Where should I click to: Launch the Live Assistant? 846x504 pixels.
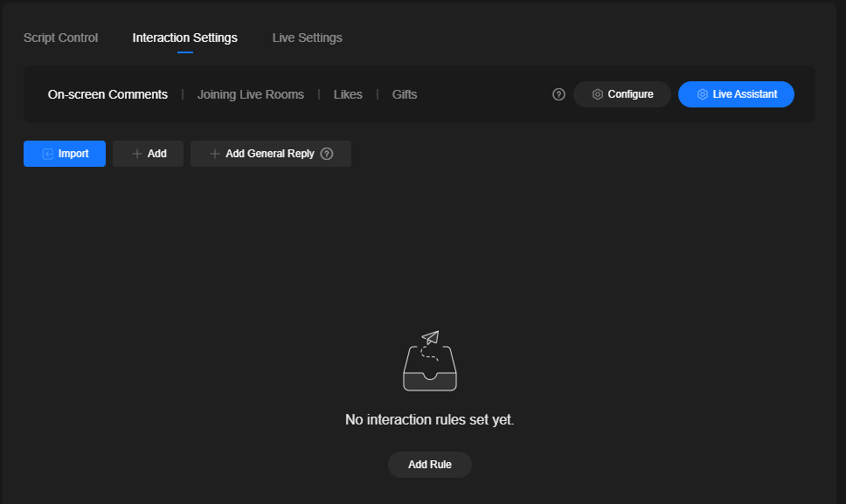736,94
